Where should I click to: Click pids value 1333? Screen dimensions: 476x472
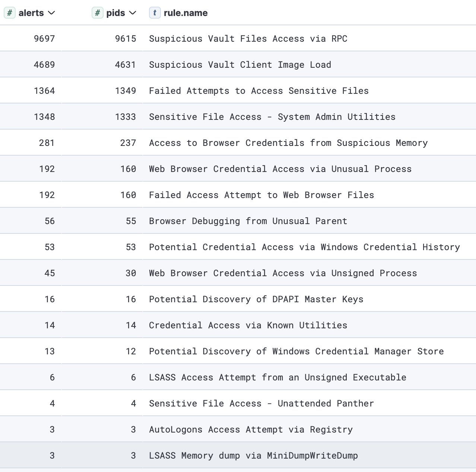click(126, 117)
